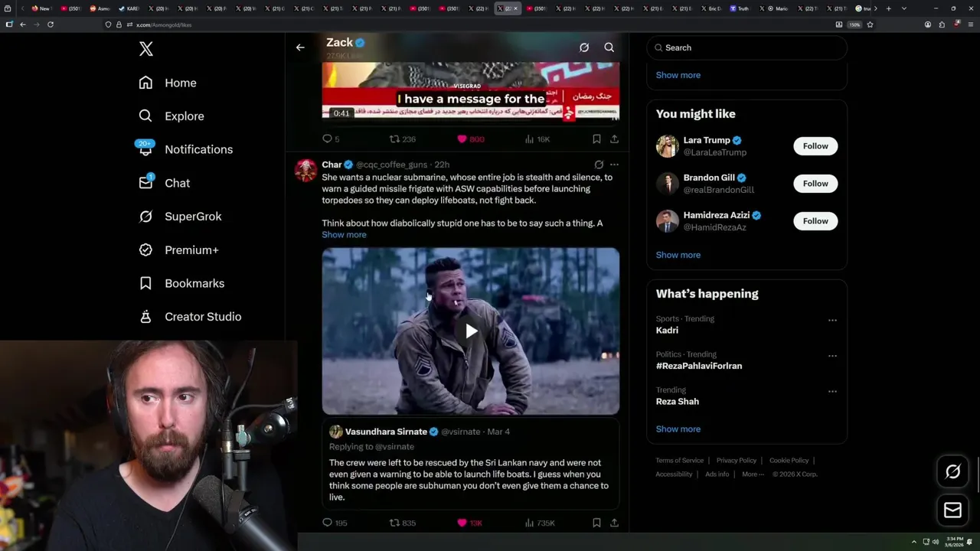This screenshot has height=551, width=980.
Task: Open Premium+ from sidebar
Action: click(x=178, y=250)
